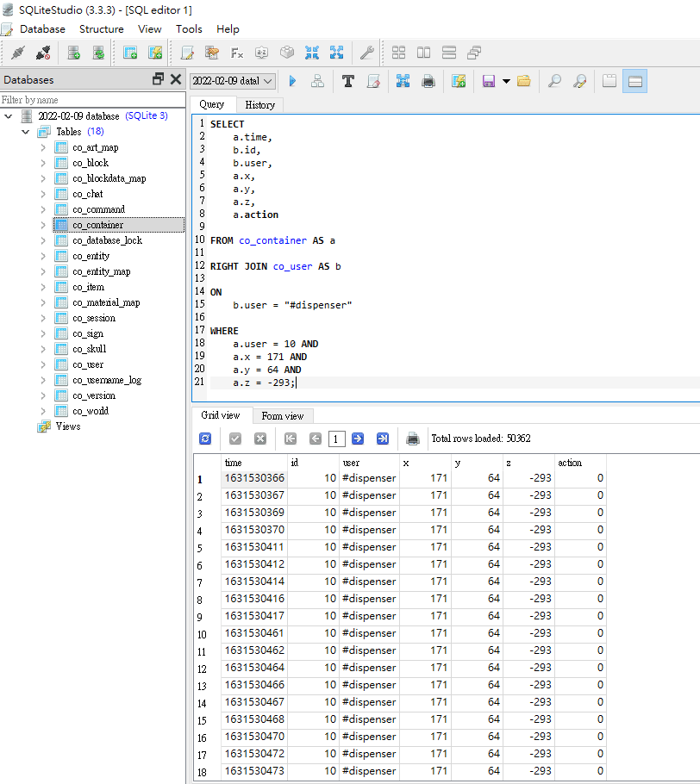Click the Filter by name field
700x784 pixels.
(x=92, y=100)
